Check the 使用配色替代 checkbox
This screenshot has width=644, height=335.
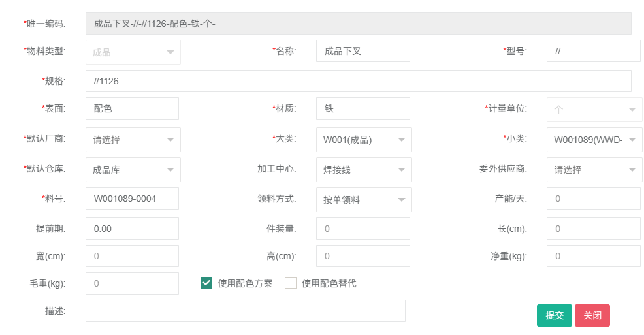(291, 283)
